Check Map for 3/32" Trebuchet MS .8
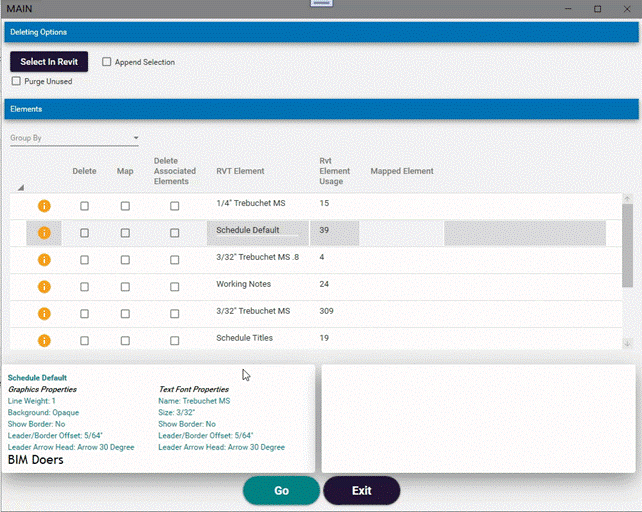The width and height of the screenshot is (642, 512). 125,260
